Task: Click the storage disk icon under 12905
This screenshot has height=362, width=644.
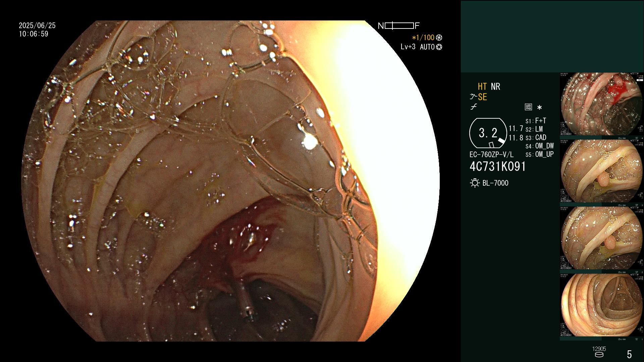Action: pyautogui.click(x=599, y=355)
